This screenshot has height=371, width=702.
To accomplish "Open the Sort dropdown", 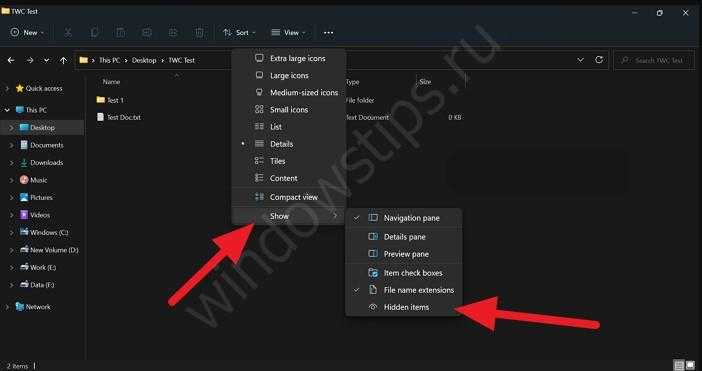I will click(240, 33).
